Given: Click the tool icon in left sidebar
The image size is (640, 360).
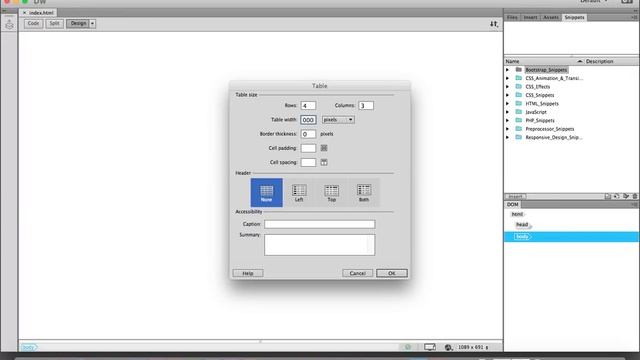Looking at the screenshot, I should tap(9, 25).
